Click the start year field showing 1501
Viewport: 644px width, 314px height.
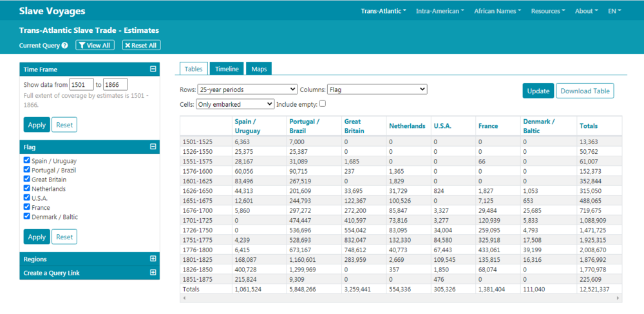pyautogui.click(x=82, y=84)
